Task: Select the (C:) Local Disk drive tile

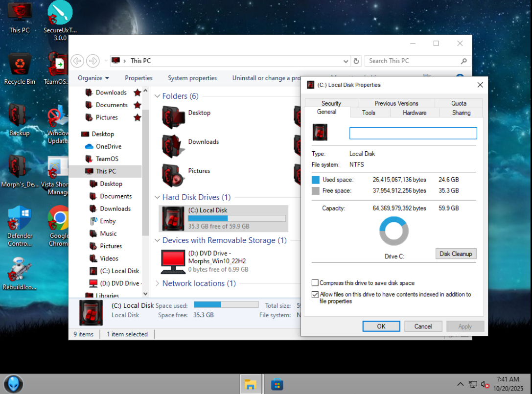Action: click(224, 218)
